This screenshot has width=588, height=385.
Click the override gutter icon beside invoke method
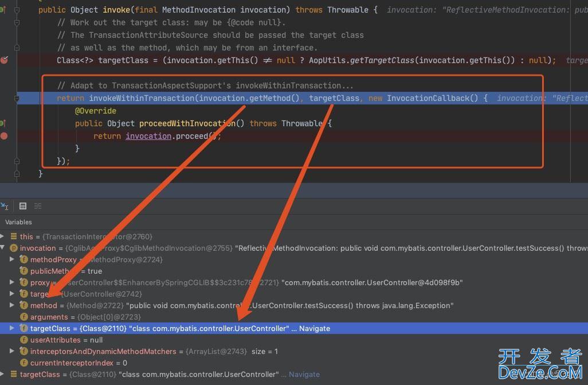(3, 10)
